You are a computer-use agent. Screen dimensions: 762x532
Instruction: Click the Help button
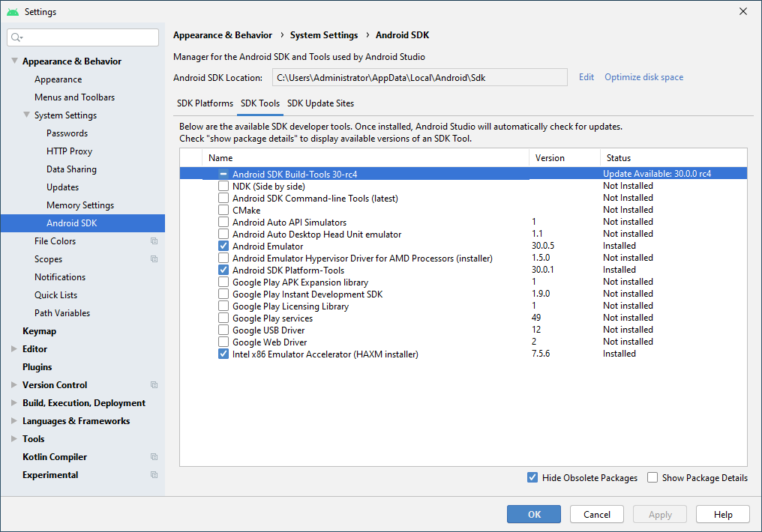[723, 515]
